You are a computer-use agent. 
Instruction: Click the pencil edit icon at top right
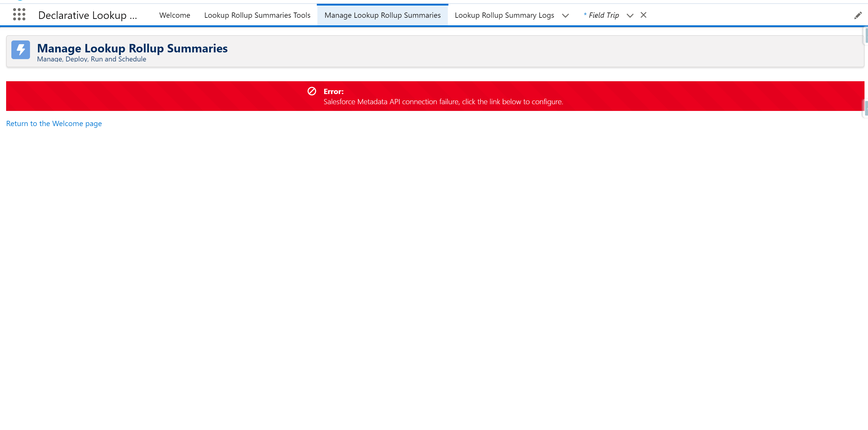coord(858,15)
